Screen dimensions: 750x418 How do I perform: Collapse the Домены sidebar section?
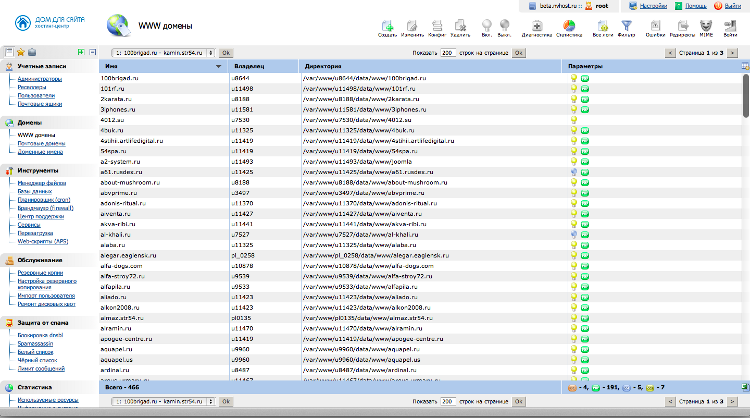pos(48,123)
